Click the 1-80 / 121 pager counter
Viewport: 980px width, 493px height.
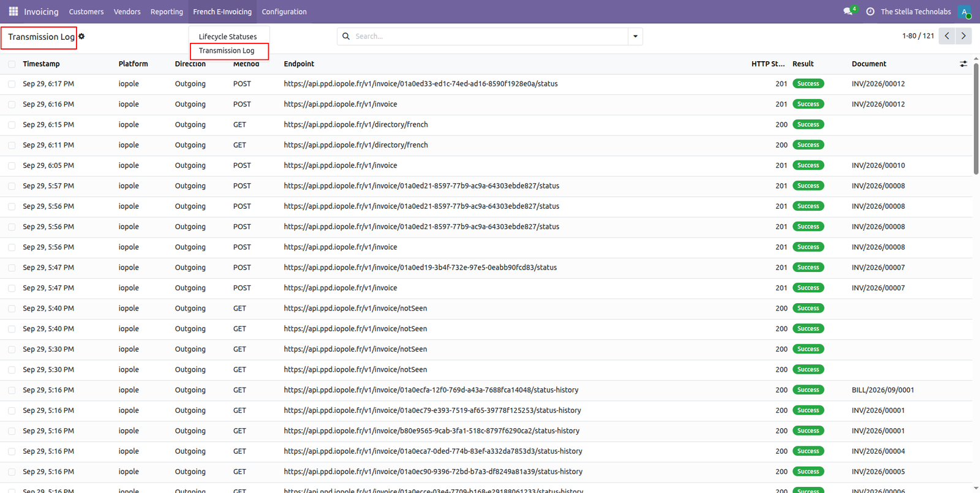point(918,36)
